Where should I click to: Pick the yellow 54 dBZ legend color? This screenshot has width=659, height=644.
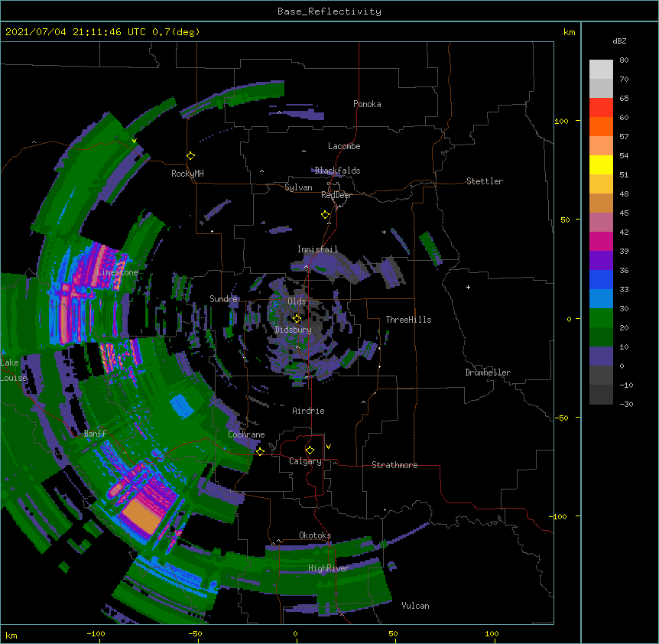601,164
